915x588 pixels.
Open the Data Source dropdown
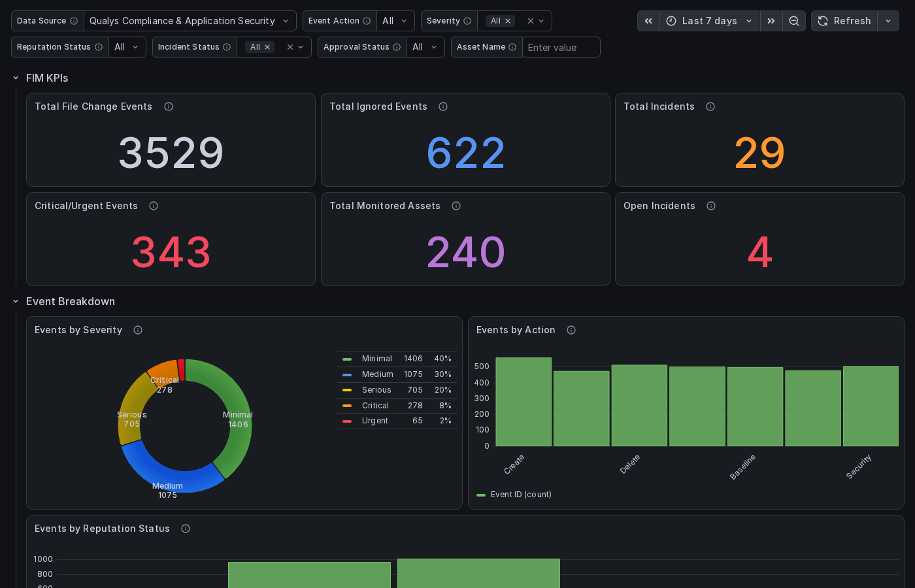click(190, 21)
